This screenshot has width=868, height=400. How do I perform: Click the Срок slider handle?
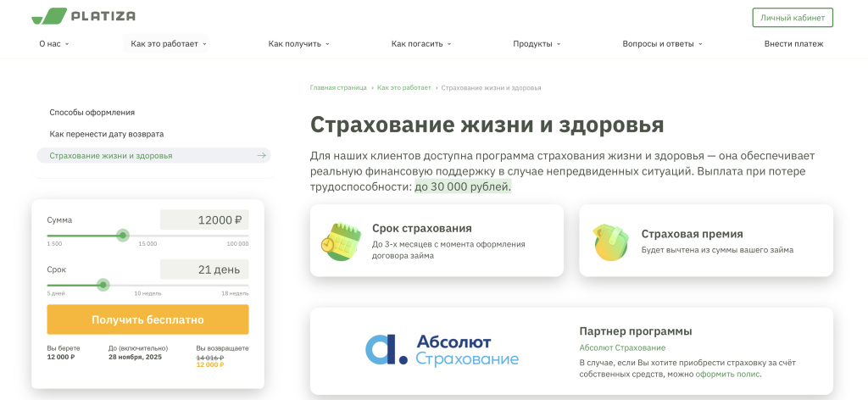point(103,285)
